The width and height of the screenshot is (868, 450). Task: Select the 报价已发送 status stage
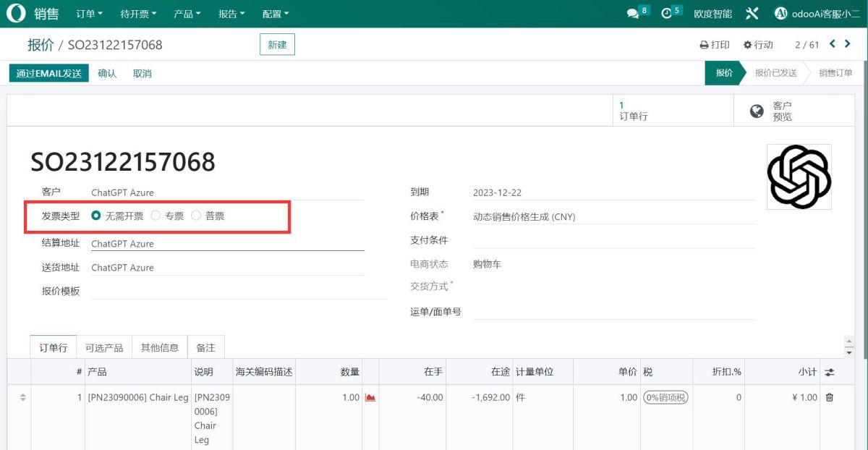coord(775,73)
